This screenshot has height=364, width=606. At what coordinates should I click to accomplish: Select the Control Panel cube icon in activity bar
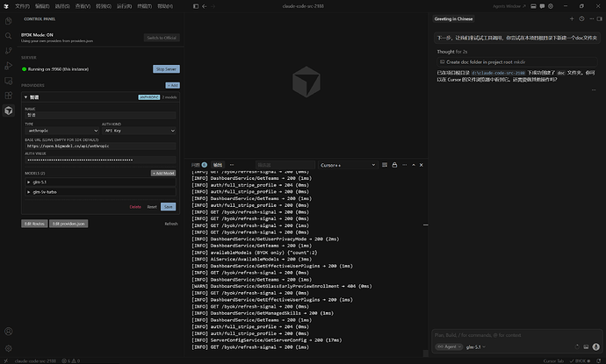(8, 111)
